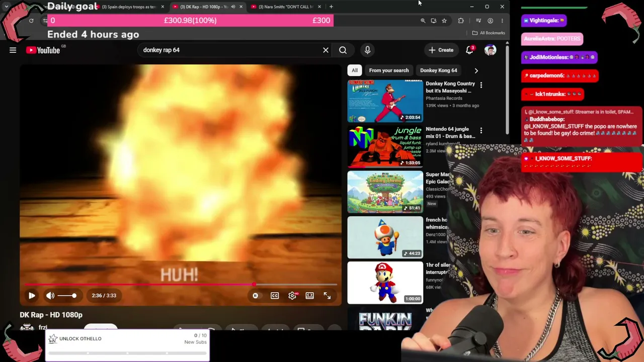Play the paused DK Rap video
Screen dimensions: 644x362
tap(32, 296)
